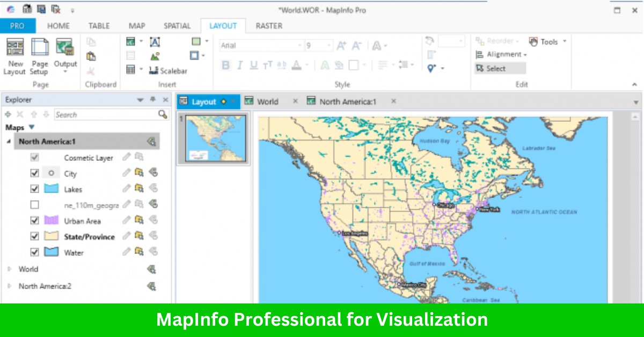Toggle bold text formatting
The width and height of the screenshot is (644, 337).
pos(225,65)
